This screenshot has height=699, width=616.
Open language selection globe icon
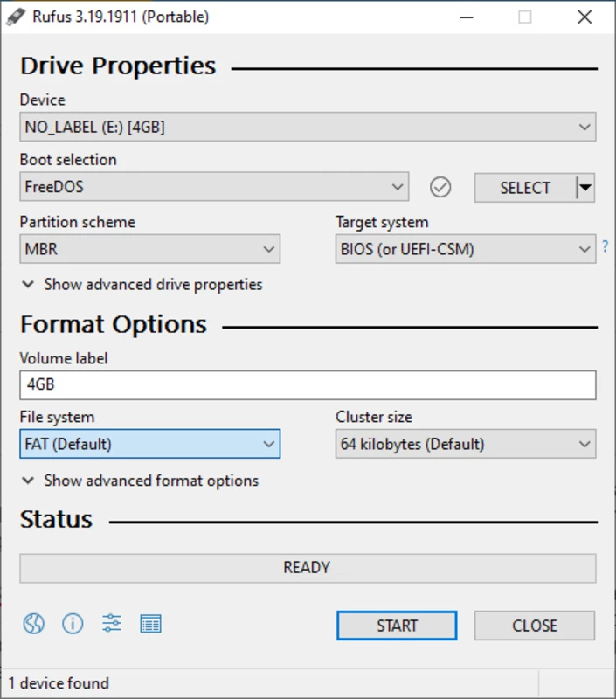coord(34,624)
